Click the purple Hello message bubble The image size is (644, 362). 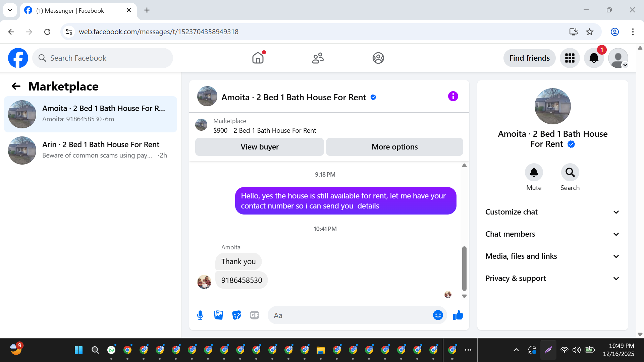[345, 201]
